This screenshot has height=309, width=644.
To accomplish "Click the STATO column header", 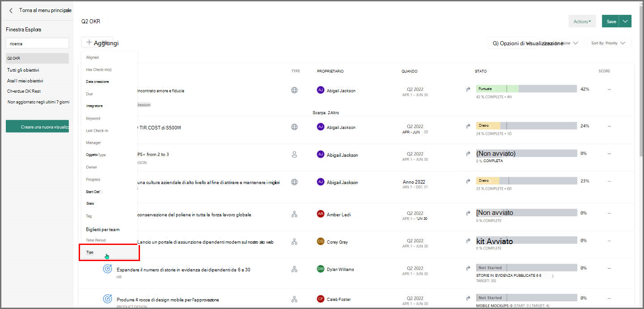I will click(x=481, y=71).
